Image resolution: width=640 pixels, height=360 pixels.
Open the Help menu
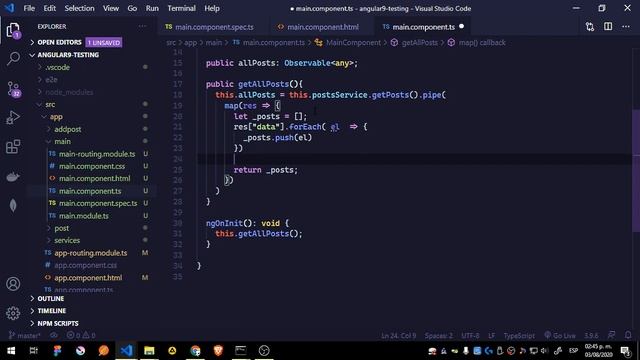pyautogui.click(x=212, y=8)
